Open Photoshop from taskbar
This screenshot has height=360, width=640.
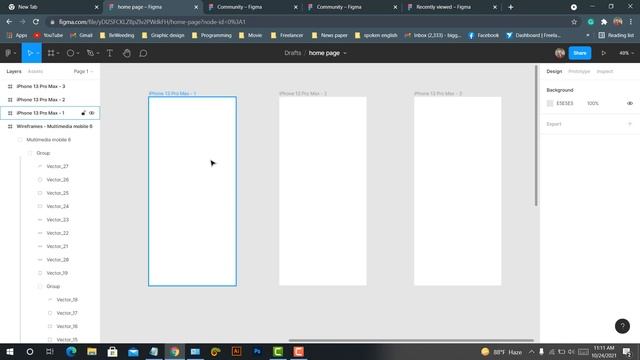[x=257, y=351]
